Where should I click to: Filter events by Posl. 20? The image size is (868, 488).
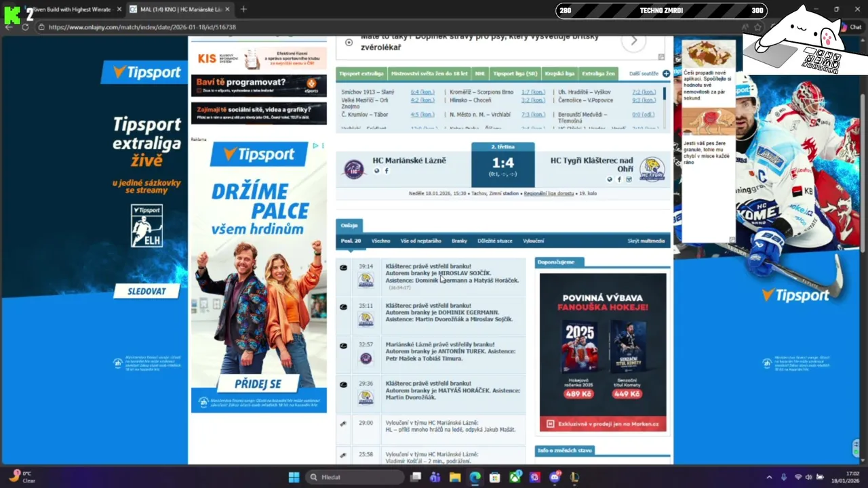[351, 241]
